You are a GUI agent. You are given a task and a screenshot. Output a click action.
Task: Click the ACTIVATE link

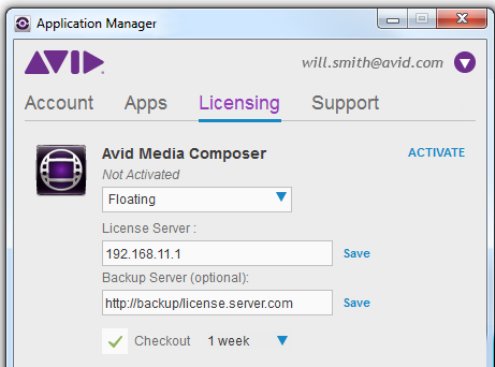tap(436, 153)
